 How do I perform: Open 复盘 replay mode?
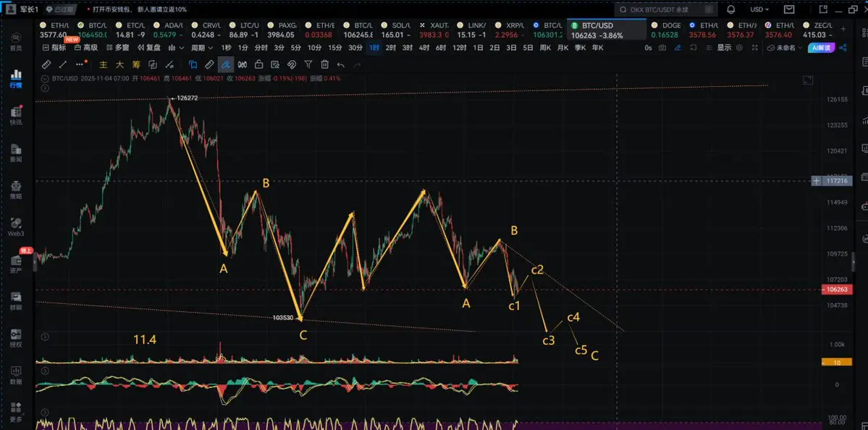[x=149, y=48]
